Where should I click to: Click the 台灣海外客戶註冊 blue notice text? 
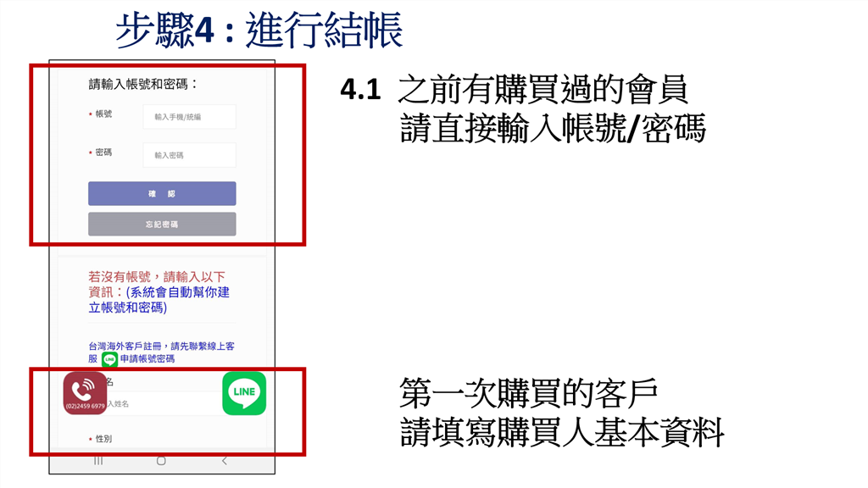pos(161,352)
